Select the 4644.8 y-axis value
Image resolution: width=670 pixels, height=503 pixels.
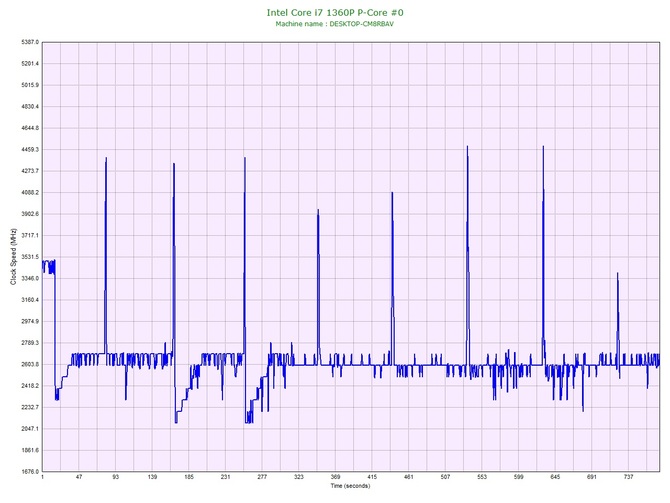(30, 128)
